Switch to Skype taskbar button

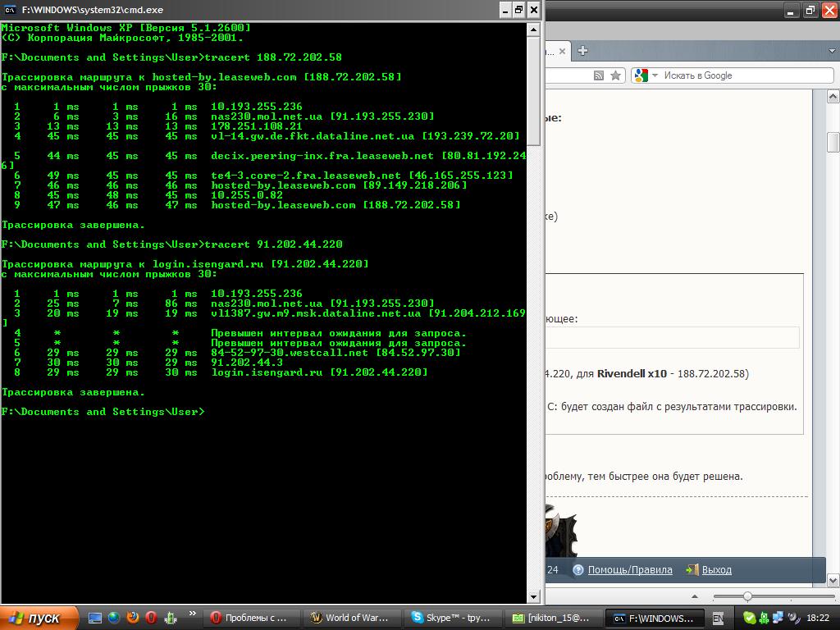[x=453, y=618]
